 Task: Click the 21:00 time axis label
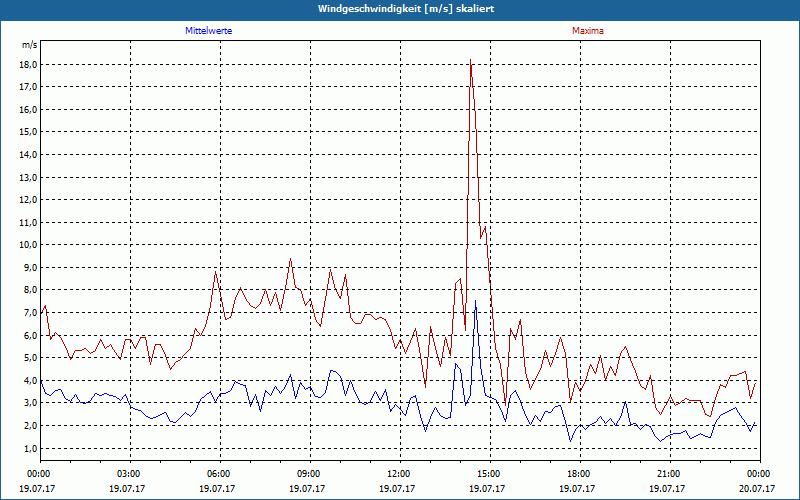[670, 474]
